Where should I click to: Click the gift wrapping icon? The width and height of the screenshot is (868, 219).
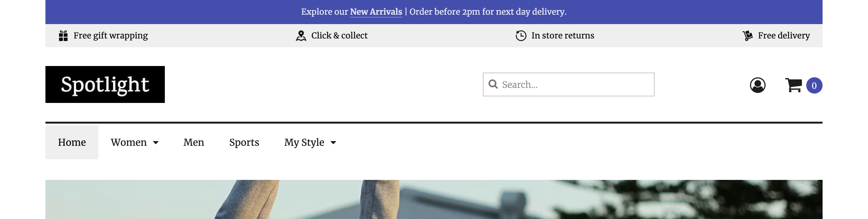[x=63, y=36]
